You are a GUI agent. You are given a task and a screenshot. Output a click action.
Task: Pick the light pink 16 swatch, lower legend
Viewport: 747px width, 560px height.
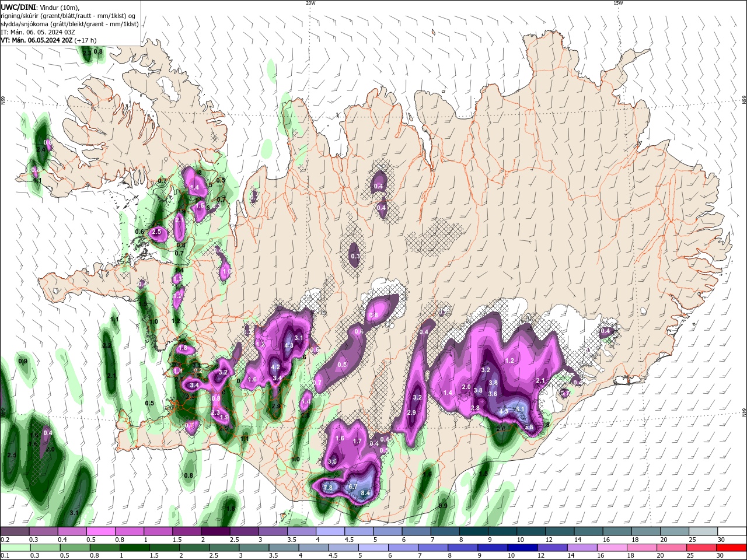[612, 547]
